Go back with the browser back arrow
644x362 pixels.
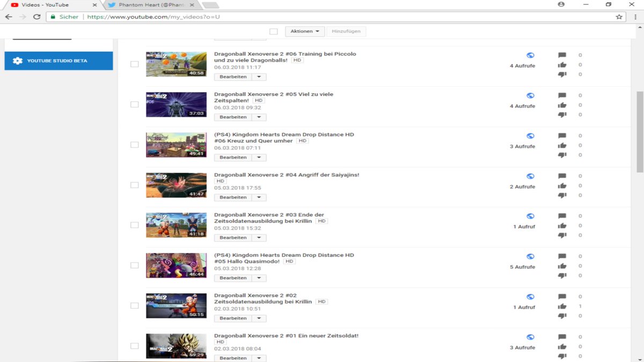[9, 17]
